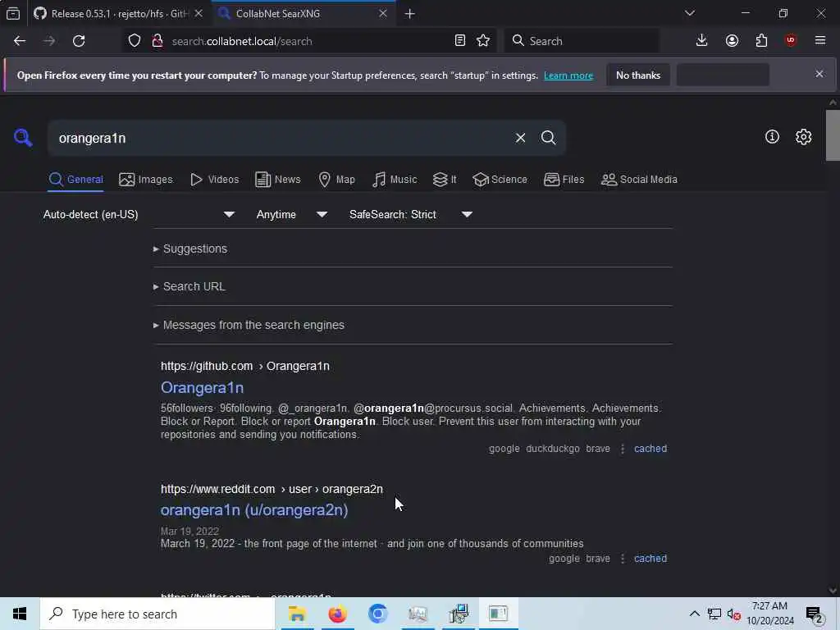Close the CollabNet SearXNG tab
The height and width of the screenshot is (630, 840).
pyautogui.click(x=382, y=13)
